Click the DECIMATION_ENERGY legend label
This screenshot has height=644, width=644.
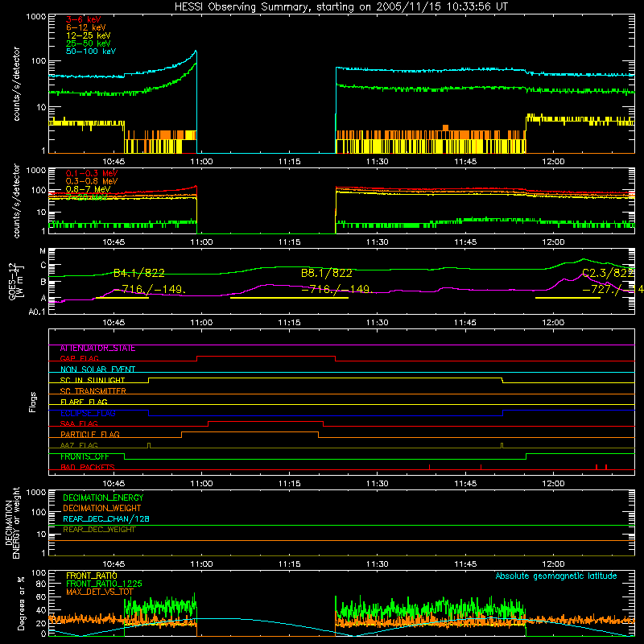click(103, 497)
